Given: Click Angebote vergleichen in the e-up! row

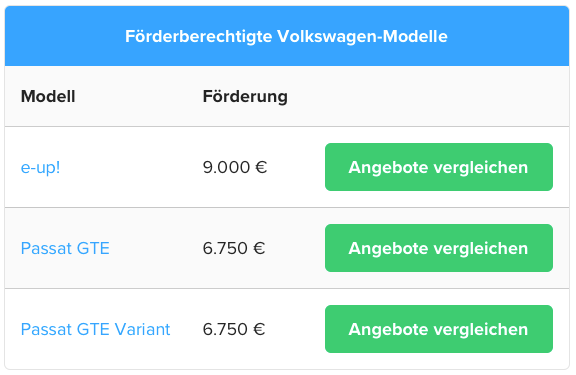Looking at the screenshot, I should click(439, 167).
